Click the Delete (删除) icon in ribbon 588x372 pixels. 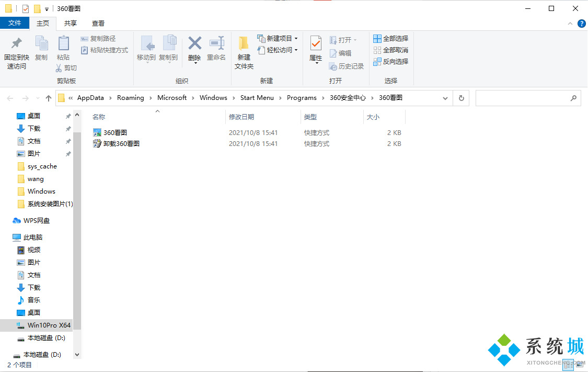[x=194, y=47]
